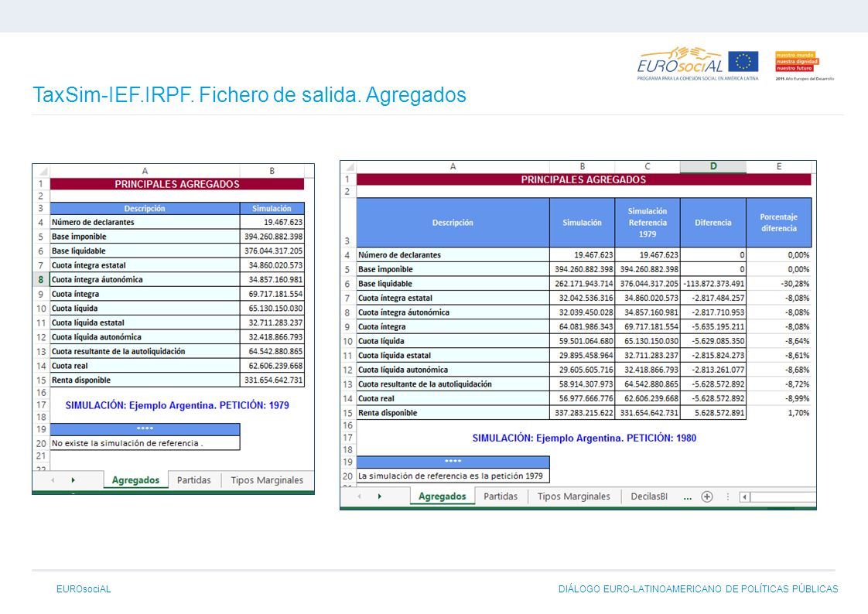Open Agregados tab in left spreadsheet
This screenshot has width=868, height=614.
pos(135,480)
